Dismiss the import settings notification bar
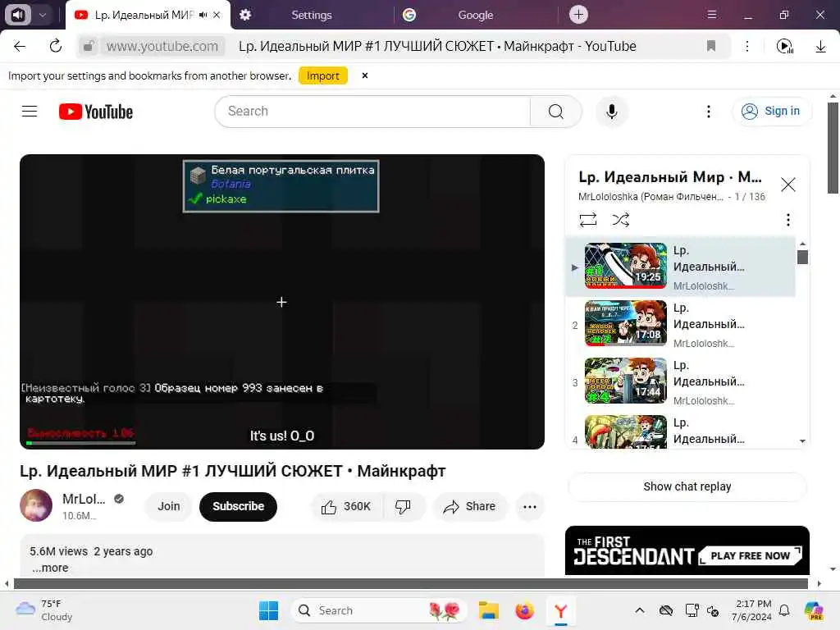Image resolution: width=840 pixels, height=630 pixels. [365, 75]
